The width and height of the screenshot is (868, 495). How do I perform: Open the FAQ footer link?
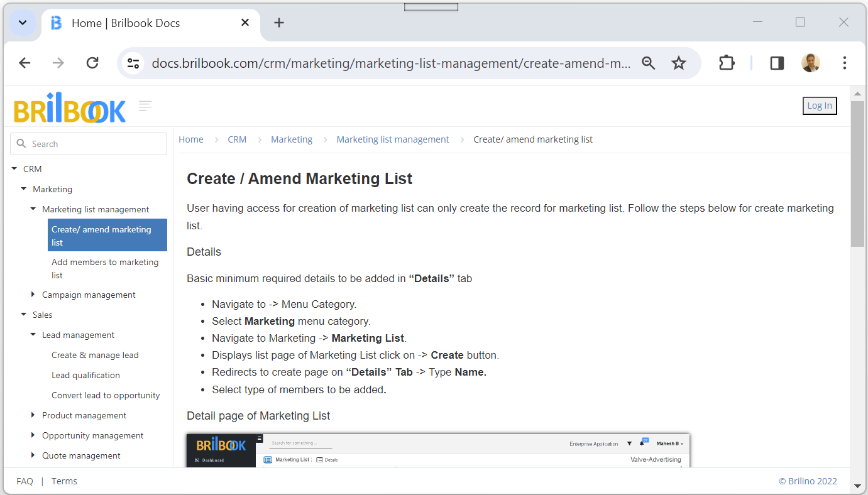25,481
